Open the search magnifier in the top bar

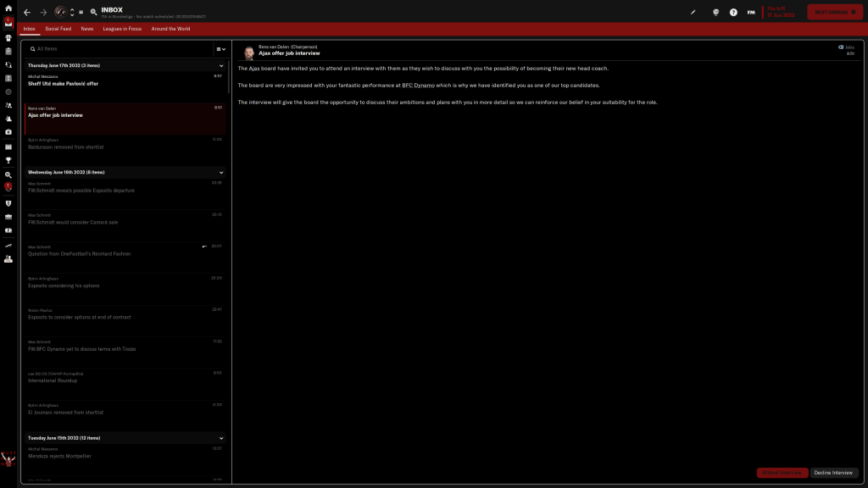coord(93,13)
